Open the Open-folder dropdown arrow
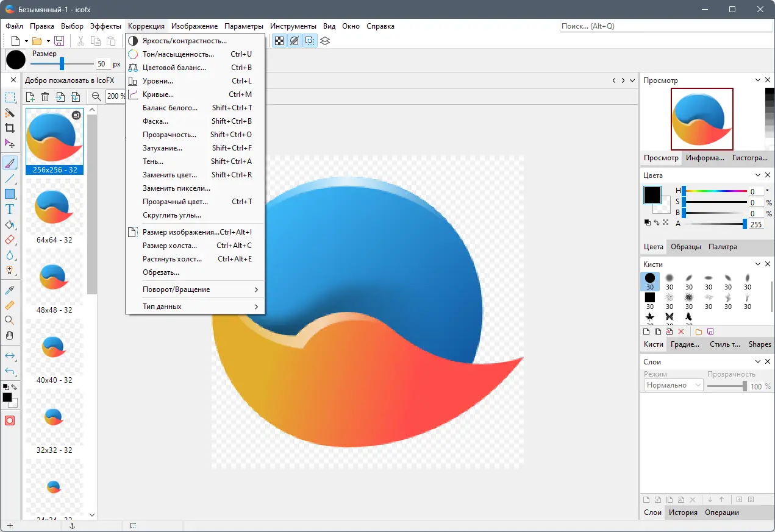 point(48,41)
